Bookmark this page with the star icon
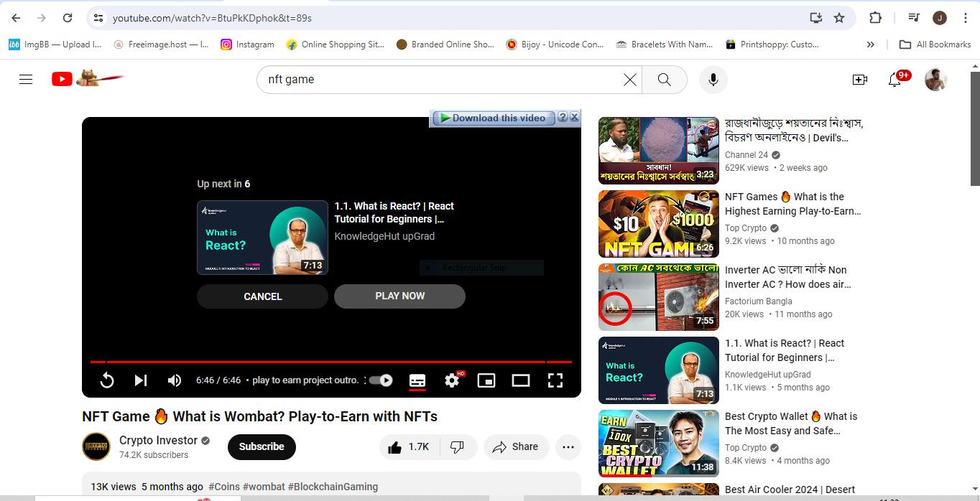This screenshot has height=501, width=980. pyautogui.click(x=839, y=18)
